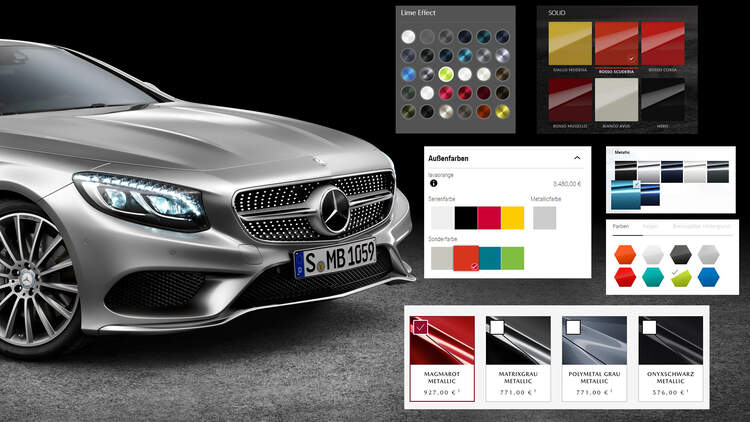The image size is (750, 422).
Task: Open the last tab in the Farben panel
Action: pos(701,226)
